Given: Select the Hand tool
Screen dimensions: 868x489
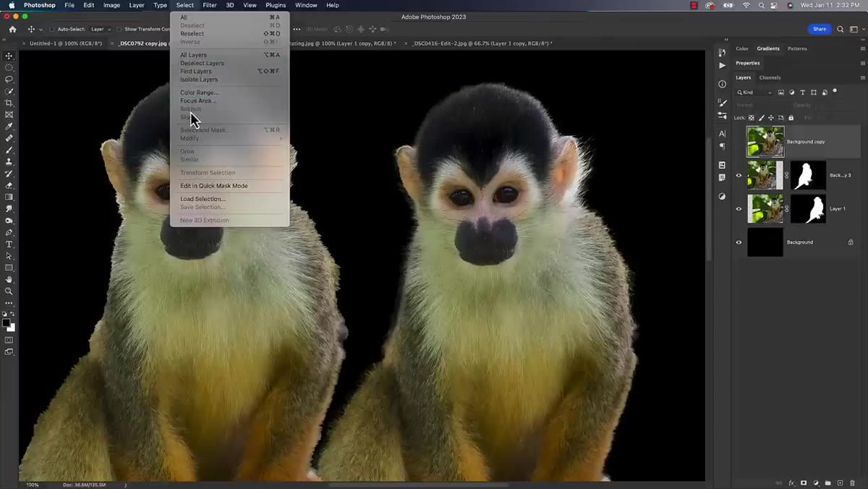Looking at the screenshot, I should [9, 279].
